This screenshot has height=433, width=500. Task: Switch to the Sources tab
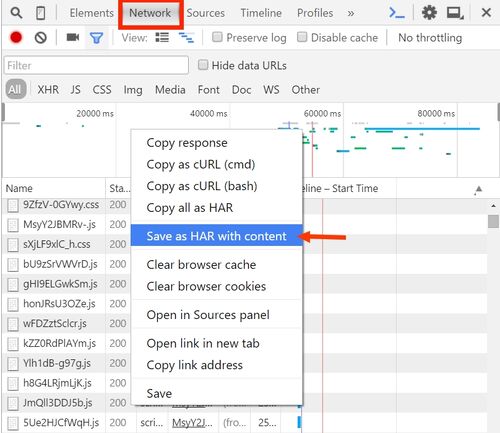(x=205, y=13)
